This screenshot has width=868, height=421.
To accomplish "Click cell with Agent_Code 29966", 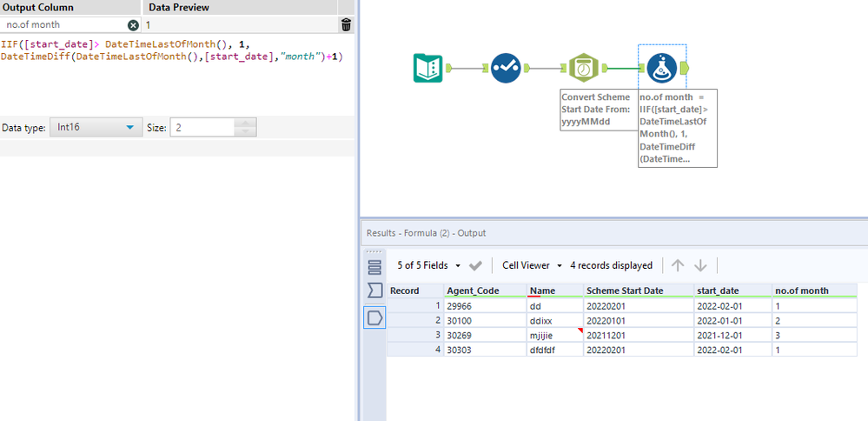I will tap(485, 306).
